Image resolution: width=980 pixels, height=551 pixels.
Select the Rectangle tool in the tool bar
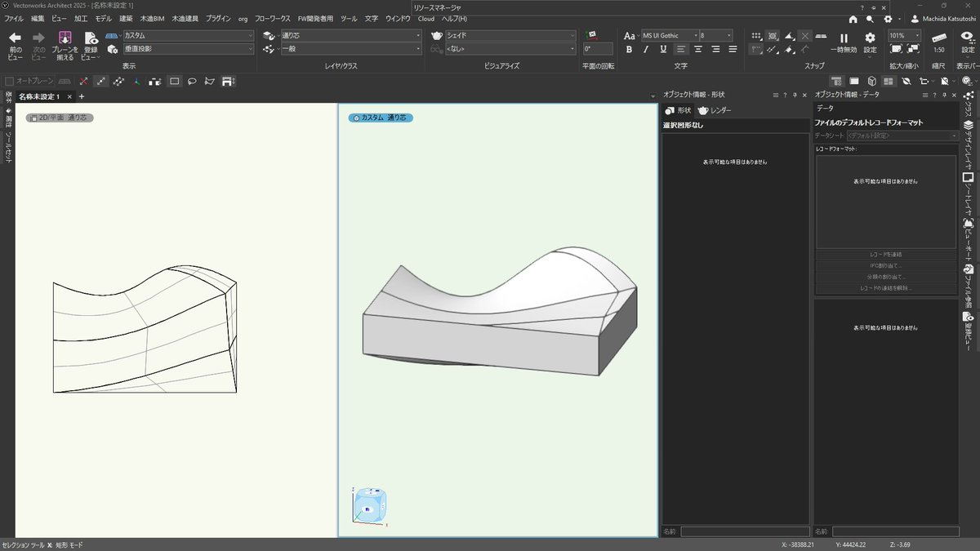pyautogui.click(x=175, y=81)
